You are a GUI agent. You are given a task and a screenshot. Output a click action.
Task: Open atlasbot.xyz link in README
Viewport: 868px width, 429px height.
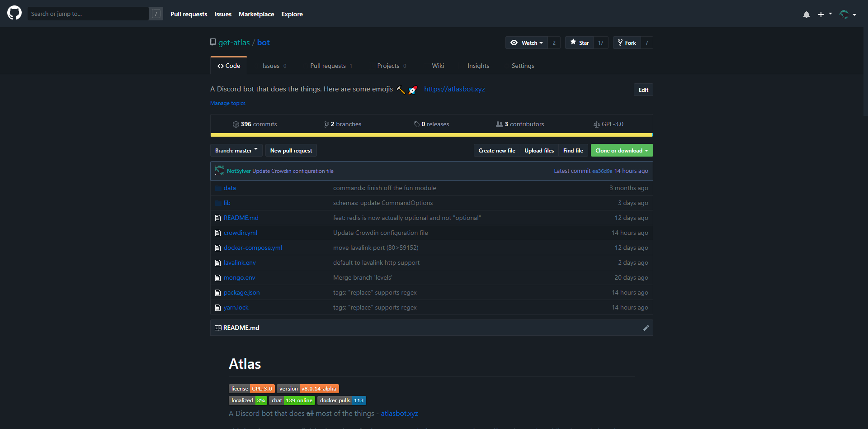399,414
